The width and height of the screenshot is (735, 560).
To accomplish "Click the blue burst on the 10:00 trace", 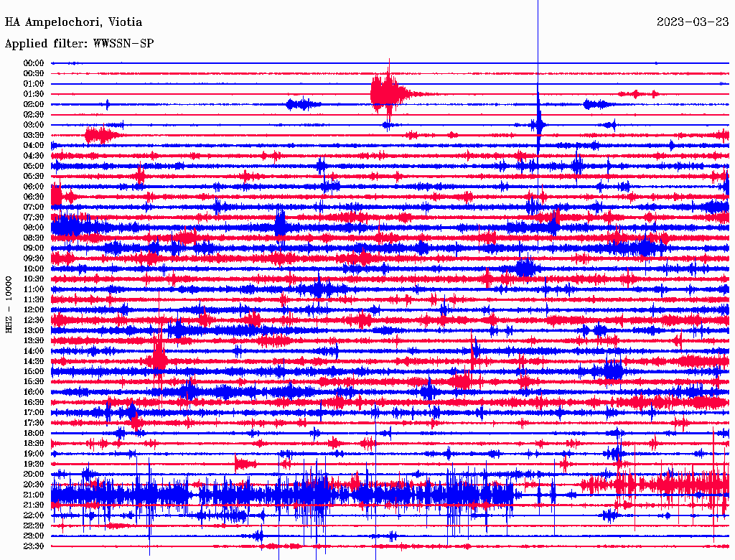I will 526,269.
